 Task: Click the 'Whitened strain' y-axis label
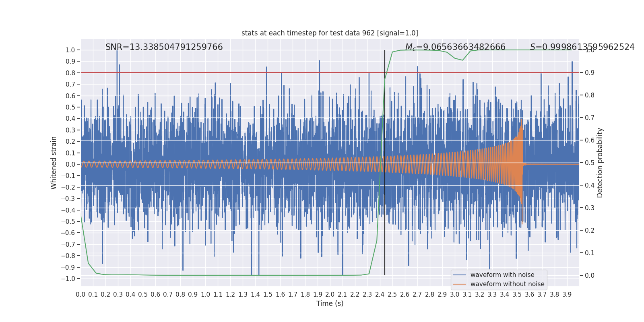54,163
